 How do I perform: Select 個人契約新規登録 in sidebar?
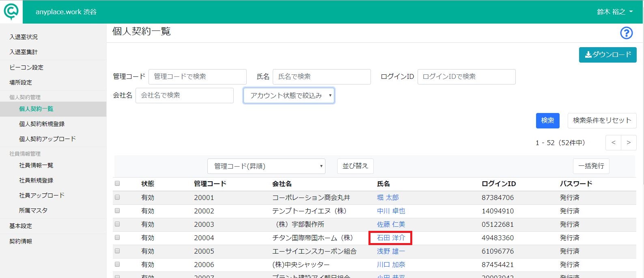point(42,124)
